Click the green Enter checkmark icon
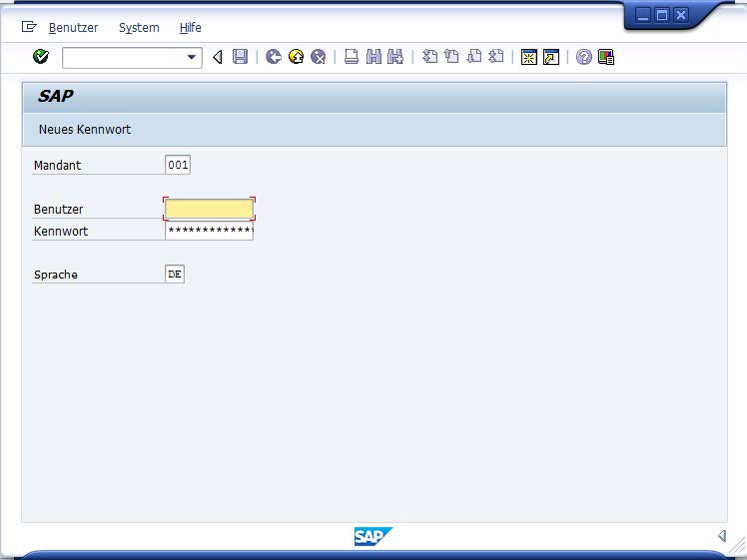Viewport: 747px width, 560px height. 41,57
